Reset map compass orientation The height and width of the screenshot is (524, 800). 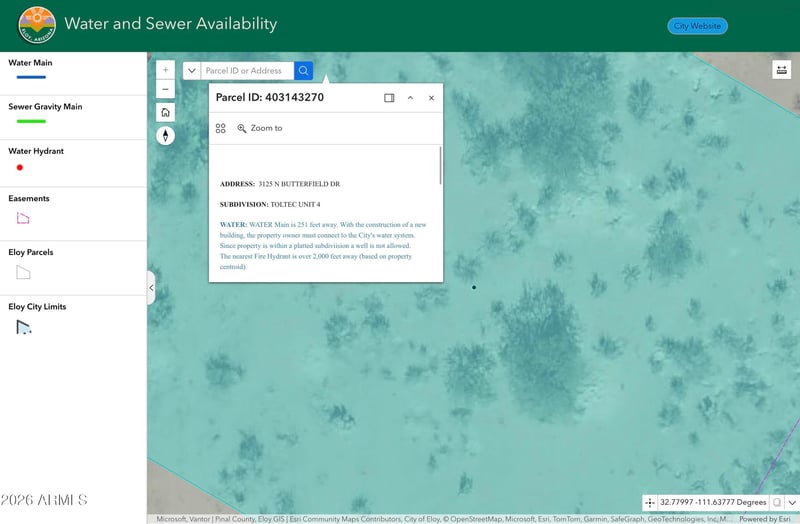coord(166,136)
